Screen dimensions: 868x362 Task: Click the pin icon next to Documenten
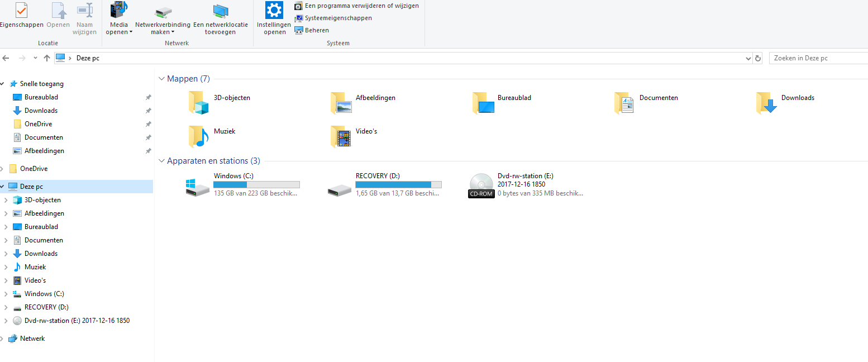pos(148,137)
